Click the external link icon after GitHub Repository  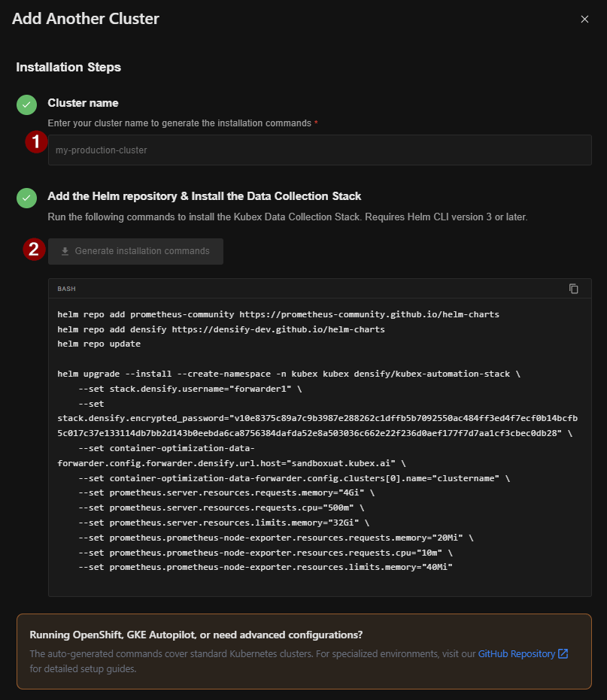tap(563, 653)
